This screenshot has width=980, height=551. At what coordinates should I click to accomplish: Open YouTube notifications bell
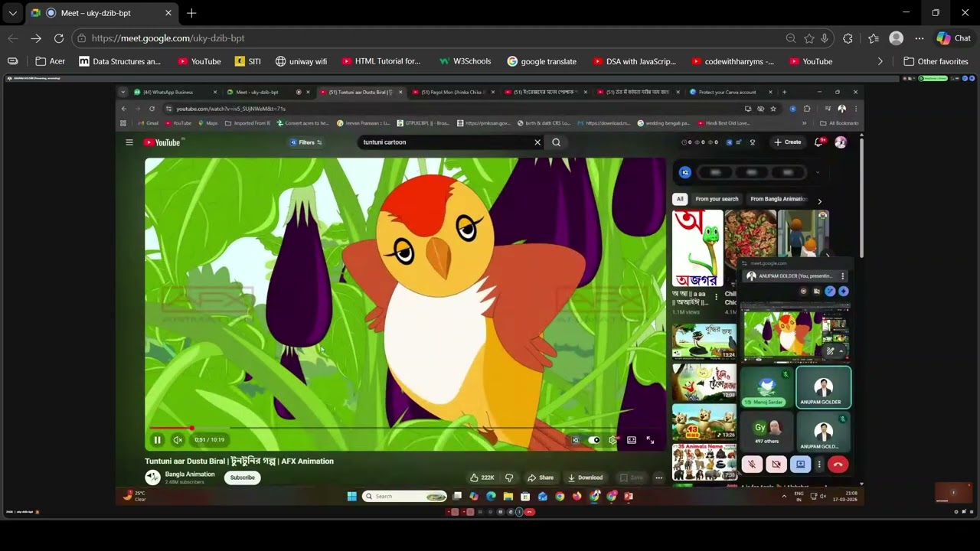pos(820,142)
